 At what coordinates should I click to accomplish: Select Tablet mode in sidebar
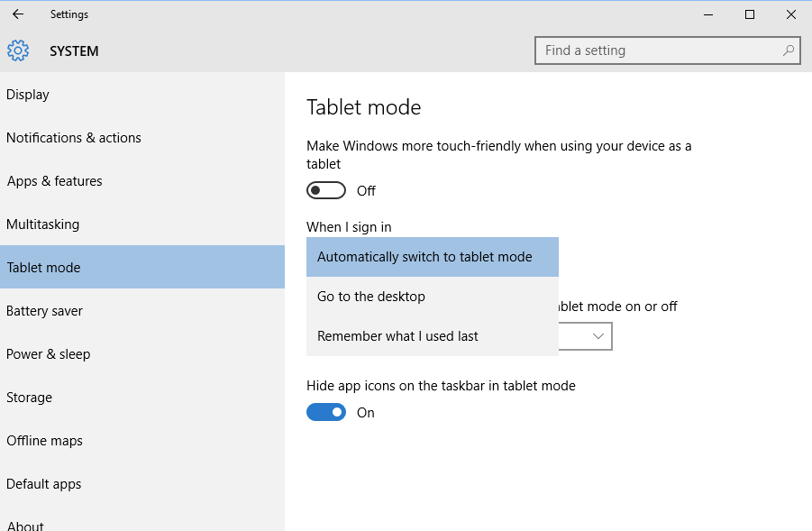[x=142, y=268]
